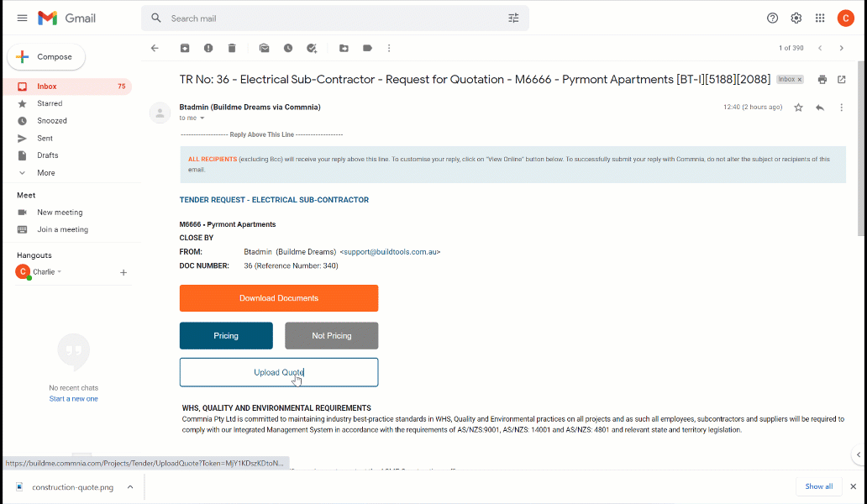Image resolution: width=867 pixels, height=504 pixels.
Task: Reply using the arrow icon
Action: pyautogui.click(x=820, y=108)
